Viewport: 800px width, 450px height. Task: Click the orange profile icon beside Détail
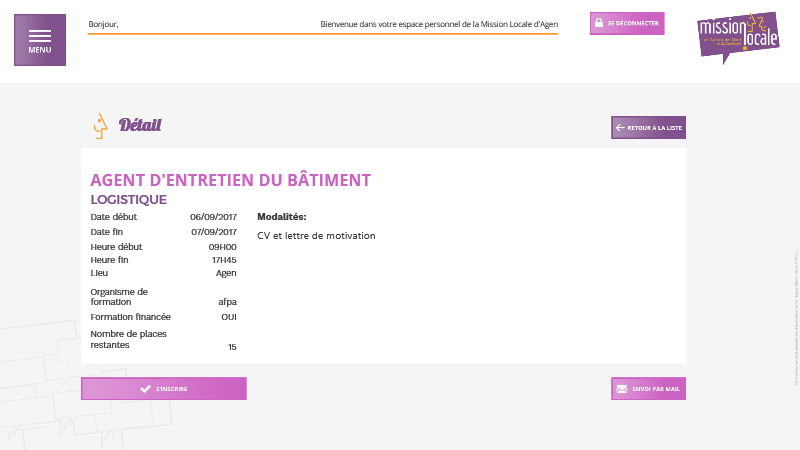point(99,125)
